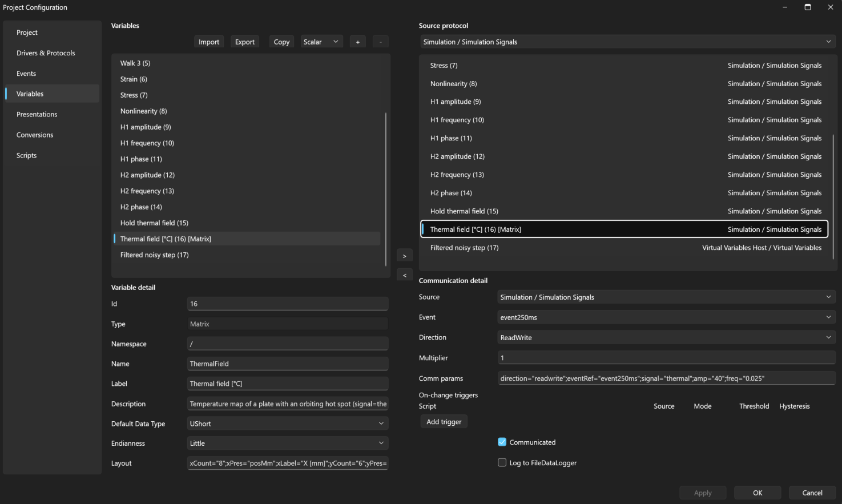Open the Scalar variable type dropdown
Screen dimensions: 842x504
(x=321, y=42)
